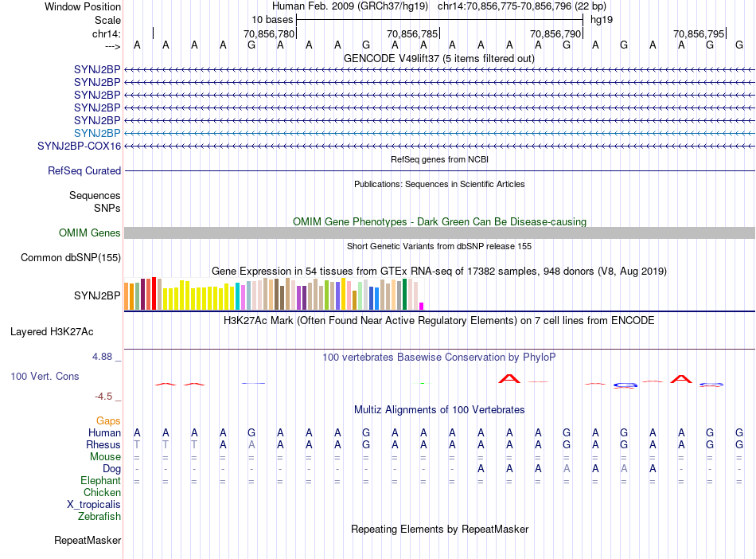The image size is (756, 559).
Task: Click the '10 bases' scale bar label
Action: click(272, 20)
